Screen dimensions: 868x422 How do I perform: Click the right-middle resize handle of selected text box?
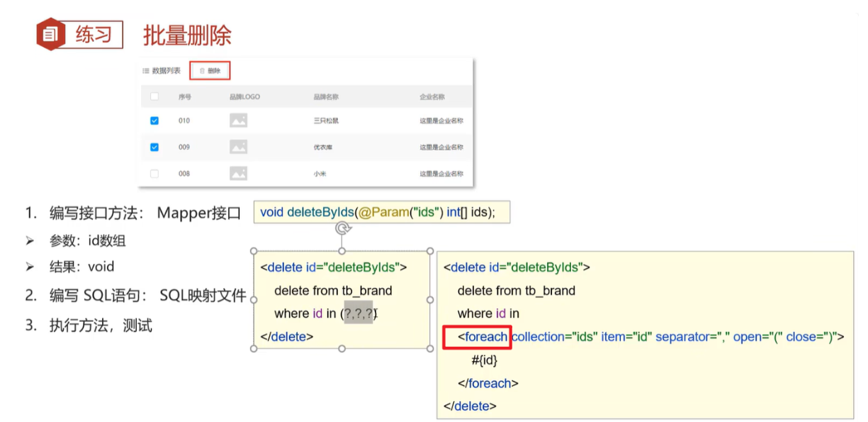pos(431,300)
